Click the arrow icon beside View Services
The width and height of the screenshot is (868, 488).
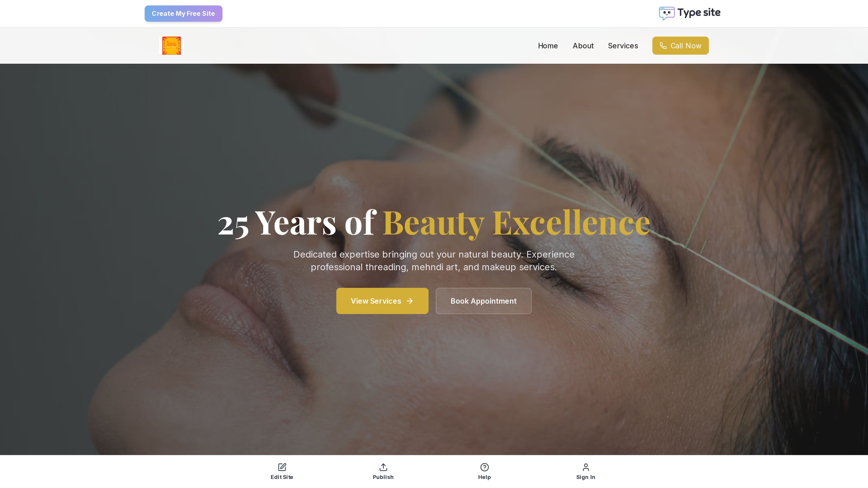[x=409, y=301]
